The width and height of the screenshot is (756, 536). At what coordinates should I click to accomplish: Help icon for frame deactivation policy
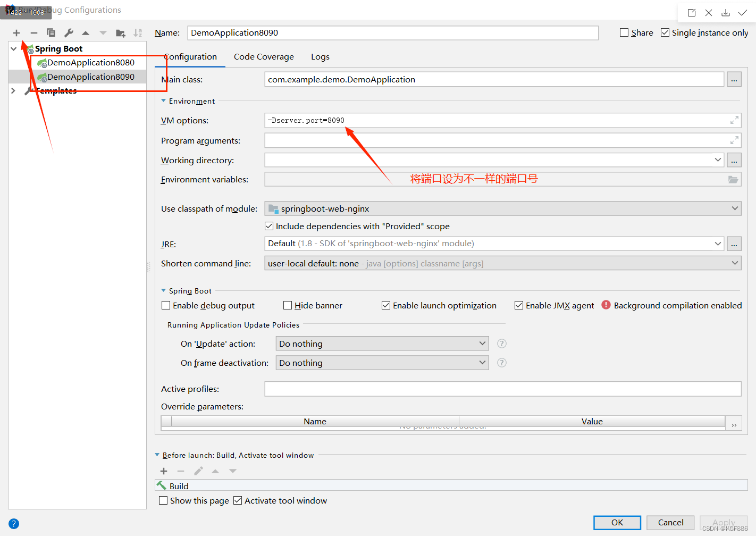[502, 363]
